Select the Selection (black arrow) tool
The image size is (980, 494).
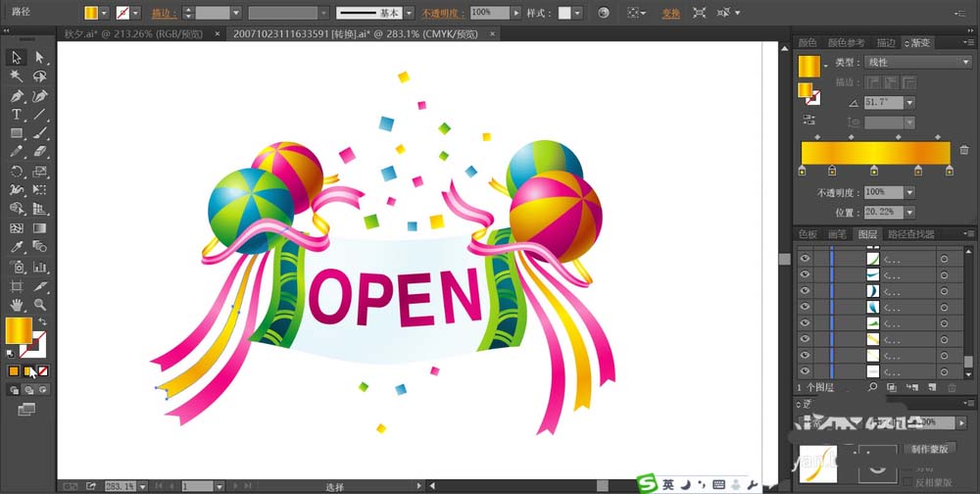point(17,58)
